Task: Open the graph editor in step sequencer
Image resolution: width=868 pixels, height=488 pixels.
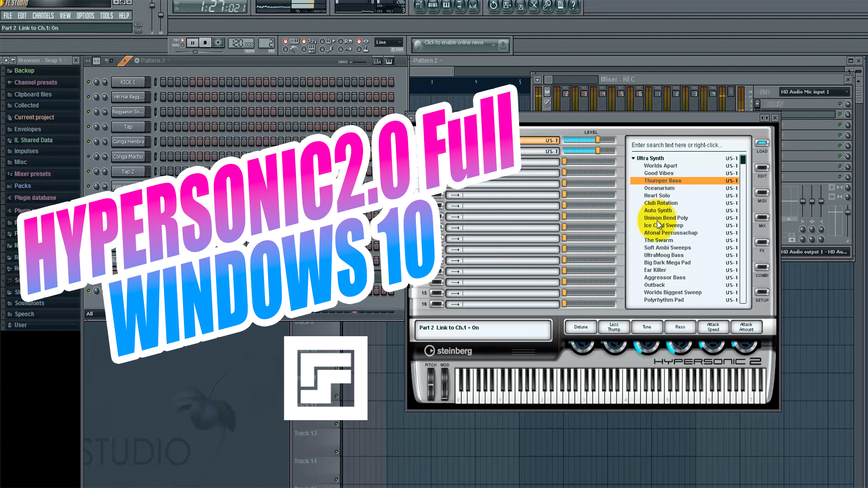Action: point(377,61)
